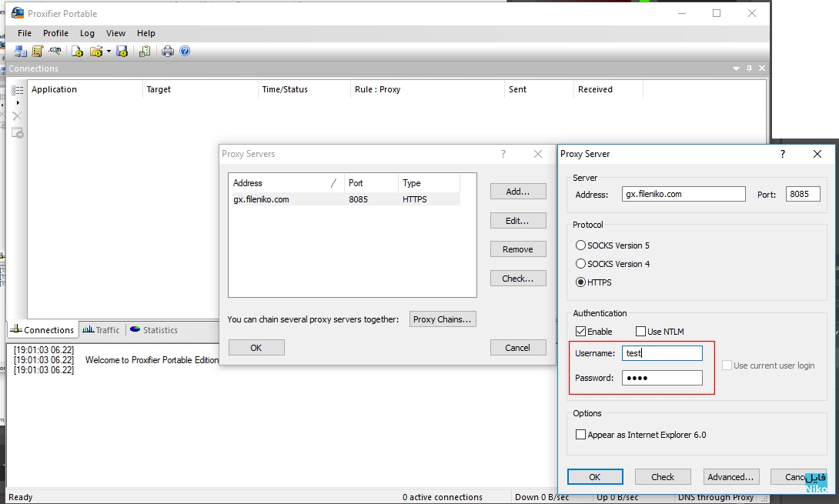Sort by the Target column header

click(200, 89)
